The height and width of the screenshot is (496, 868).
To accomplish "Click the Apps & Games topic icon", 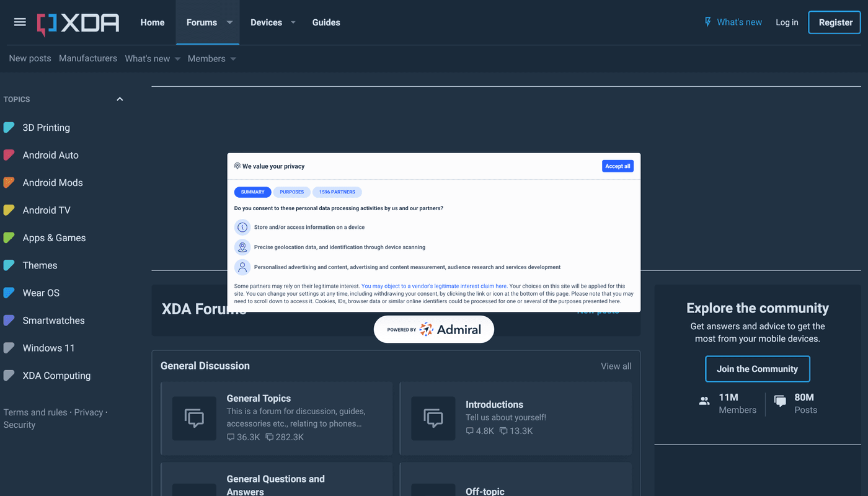I will tap(9, 238).
